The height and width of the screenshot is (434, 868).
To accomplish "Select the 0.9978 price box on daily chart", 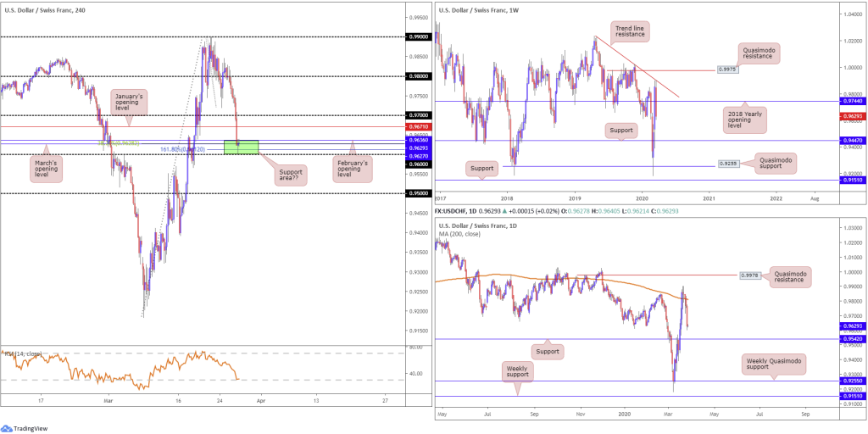I will point(750,275).
